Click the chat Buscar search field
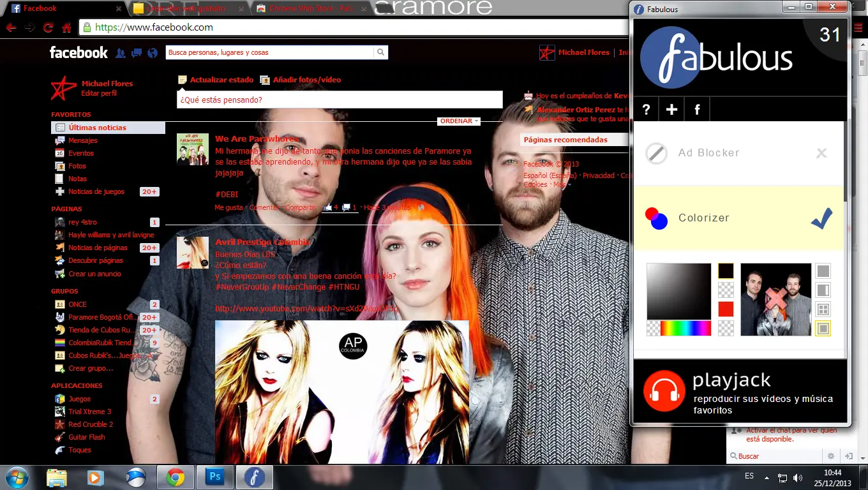This screenshot has height=490, width=868. [x=775, y=456]
